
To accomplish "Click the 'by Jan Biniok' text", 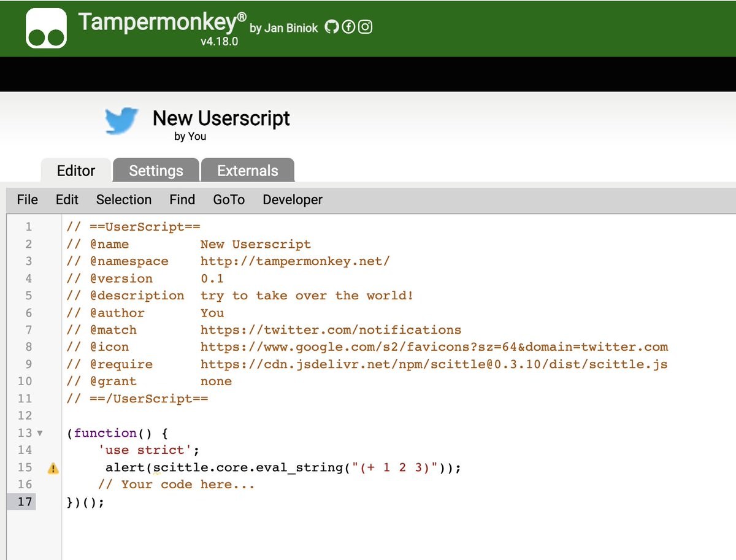I will (x=284, y=28).
